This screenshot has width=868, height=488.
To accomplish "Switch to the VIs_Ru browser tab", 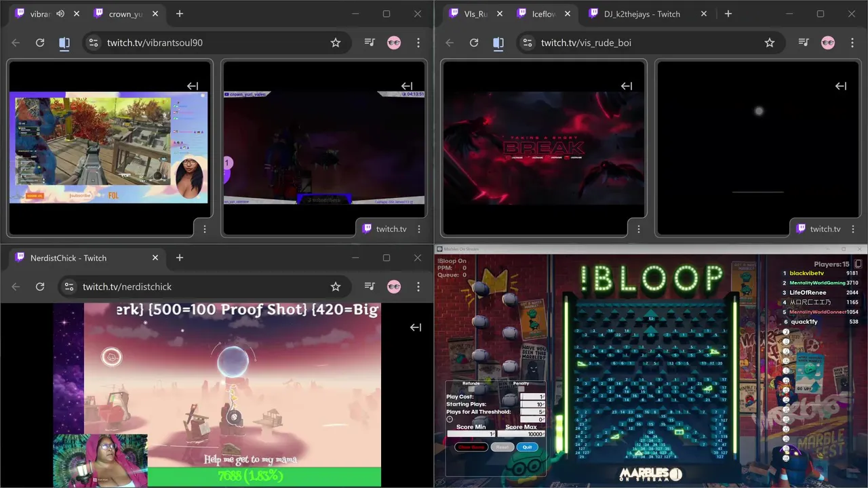I will tap(475, 14).
